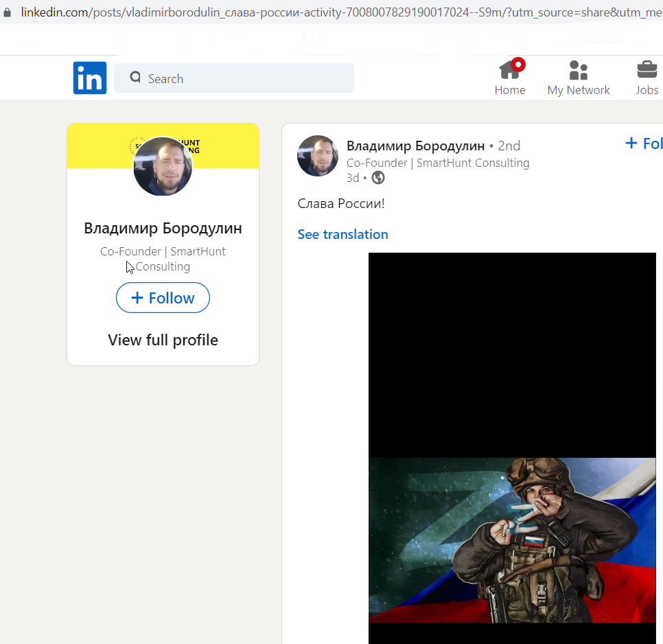This screenshot has height=644, width=663.
Task: Click the magnifier icon in search bar
Action: 135,78
